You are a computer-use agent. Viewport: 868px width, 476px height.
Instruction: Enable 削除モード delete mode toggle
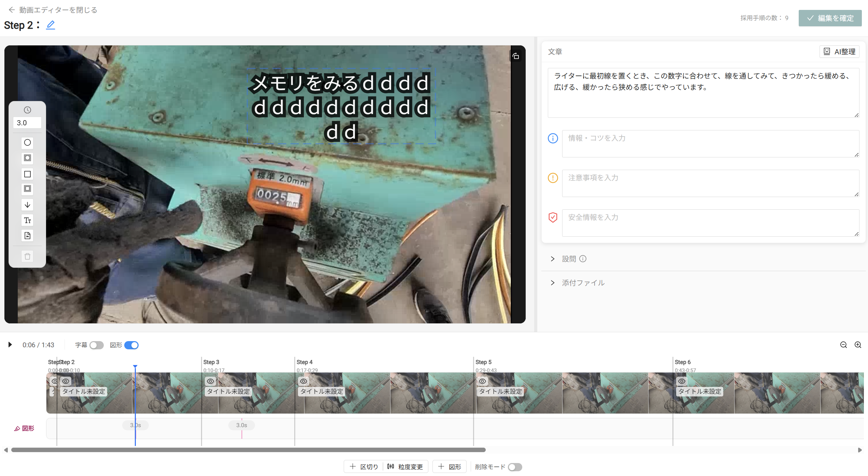515,467
